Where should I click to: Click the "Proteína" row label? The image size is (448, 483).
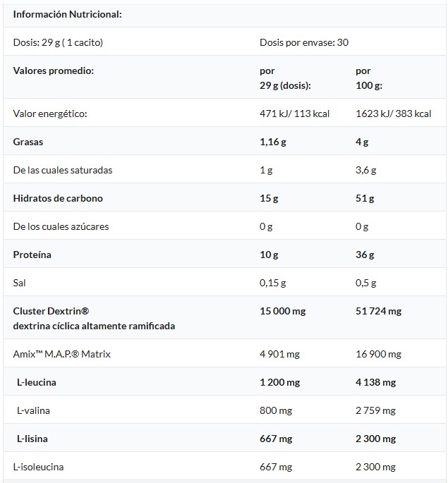click(32, 255)
